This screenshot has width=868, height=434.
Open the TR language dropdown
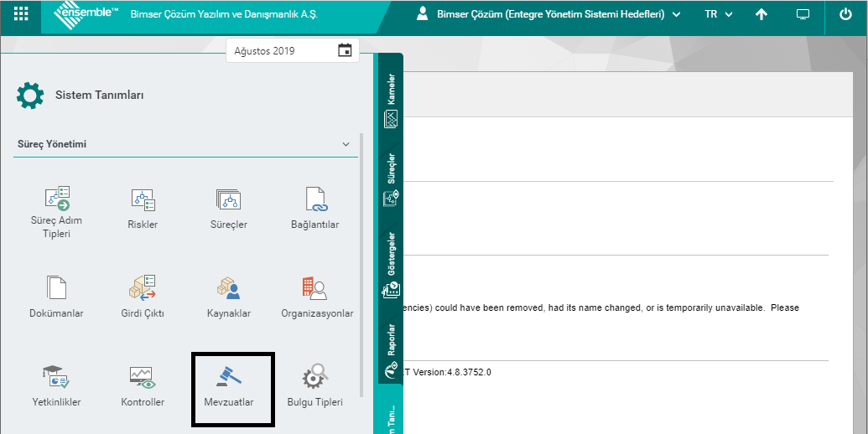pyautogui.click(x=719, y=14)
